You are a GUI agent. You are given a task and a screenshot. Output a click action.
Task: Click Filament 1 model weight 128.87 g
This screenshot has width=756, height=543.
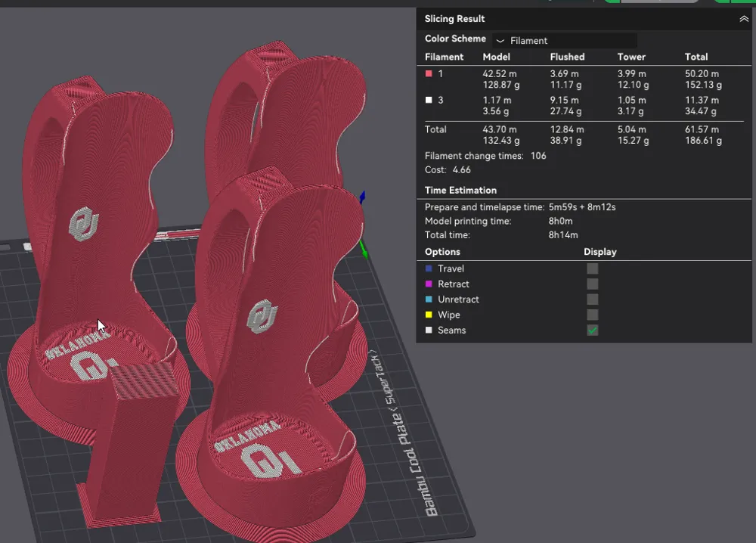(501, 85)
